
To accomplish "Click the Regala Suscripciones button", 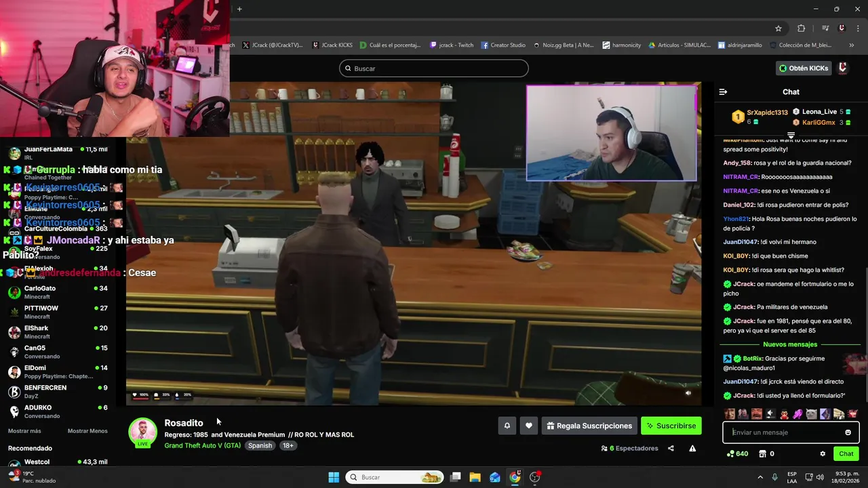I will 589,426.
